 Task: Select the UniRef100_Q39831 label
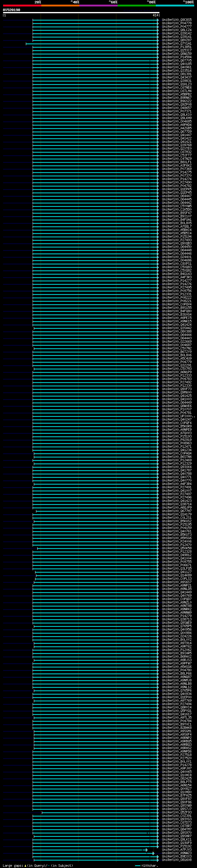176,81
